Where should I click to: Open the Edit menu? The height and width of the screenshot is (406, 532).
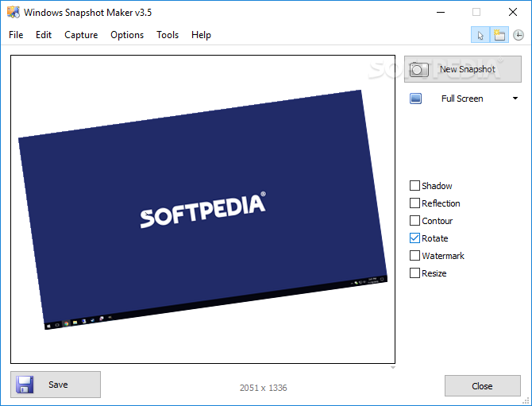point(44,35)
